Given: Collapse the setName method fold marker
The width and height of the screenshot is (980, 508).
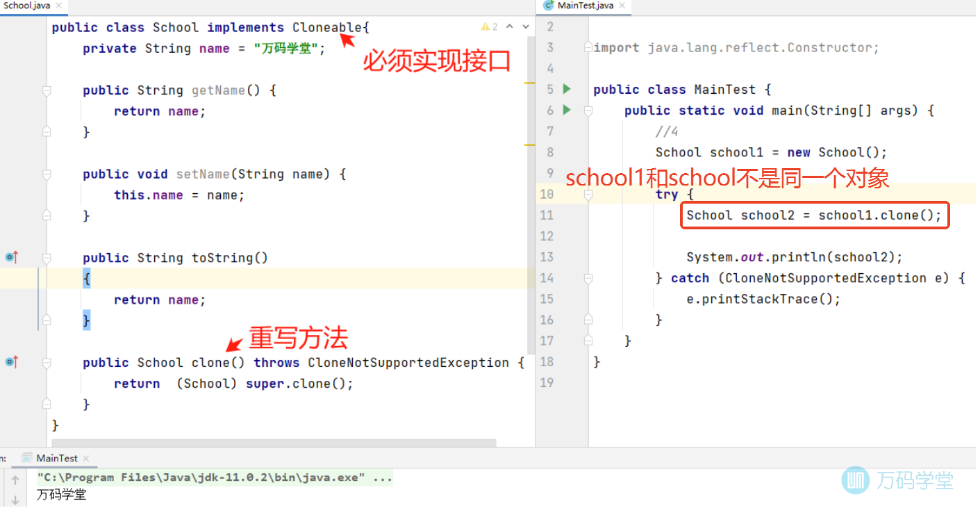Looking at the screenshot, I should click(x=47, y=174).
